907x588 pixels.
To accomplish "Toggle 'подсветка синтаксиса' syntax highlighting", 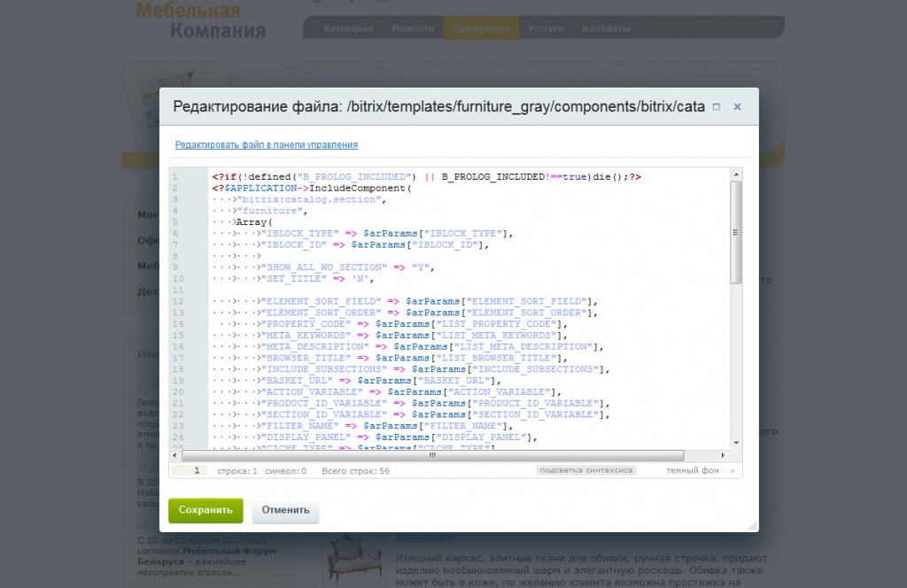I will tap(586, 470).
